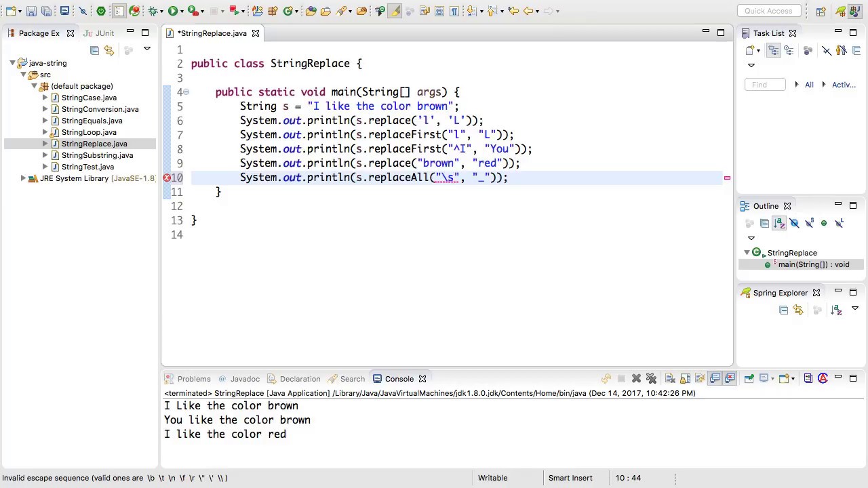This screenshot has width=868, height=488.
Task: Select the StringReplace.java editor tab
Action: click(x=212, y=33)
